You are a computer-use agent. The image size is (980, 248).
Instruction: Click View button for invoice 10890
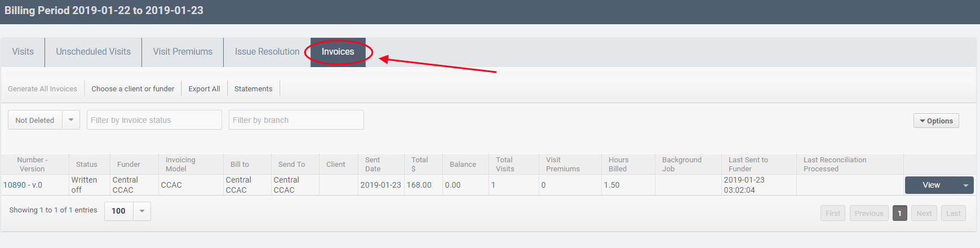(x=930, y=185)
